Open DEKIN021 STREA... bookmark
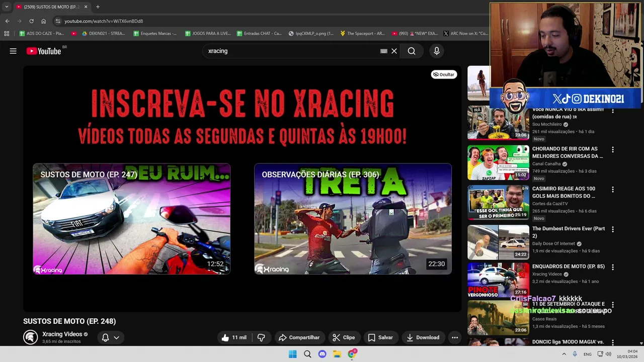Viewport: 644px width, 362px height. 103,34
